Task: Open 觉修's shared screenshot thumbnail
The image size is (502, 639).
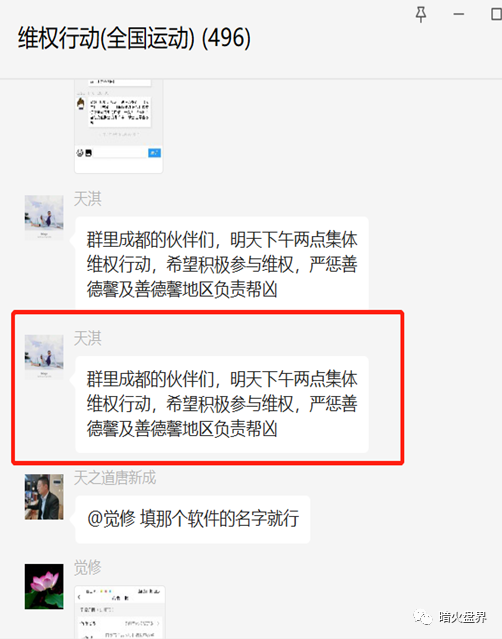Action: pos(120,613)
